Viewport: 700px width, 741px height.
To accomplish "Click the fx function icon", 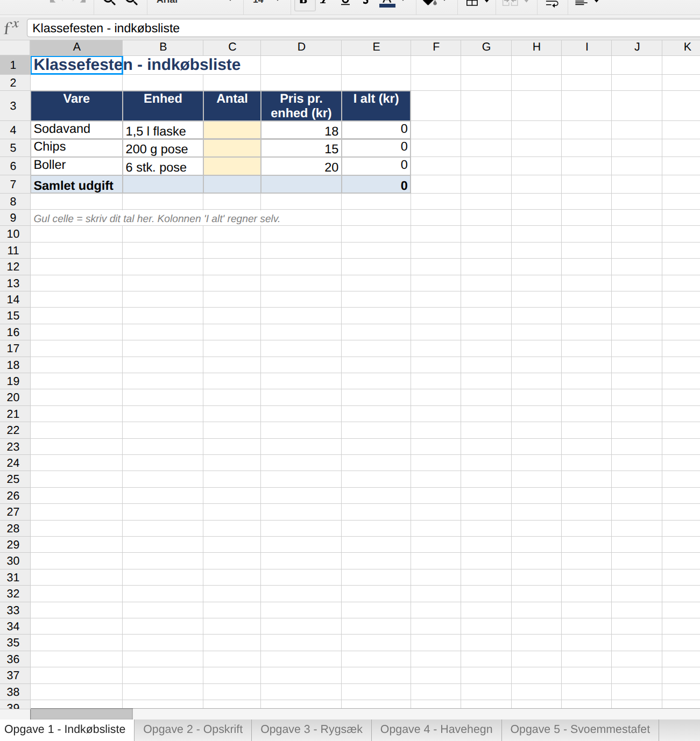I will click(x=11, y=27).
